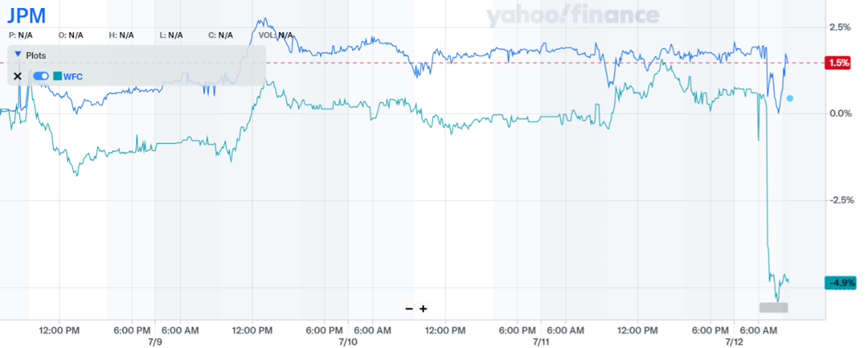Click the gray volume bar near 7/12
The image size is (868, 348).
click(x=773, y=308)
